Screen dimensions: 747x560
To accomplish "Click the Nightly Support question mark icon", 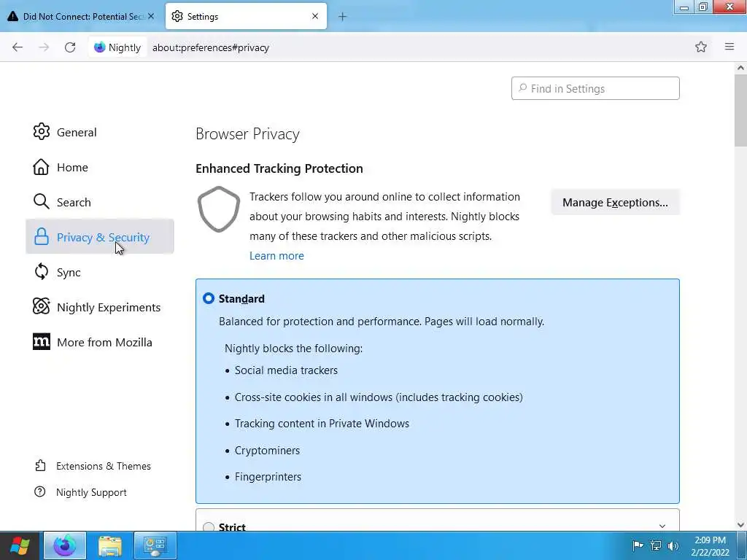I will tap(40, 492).
